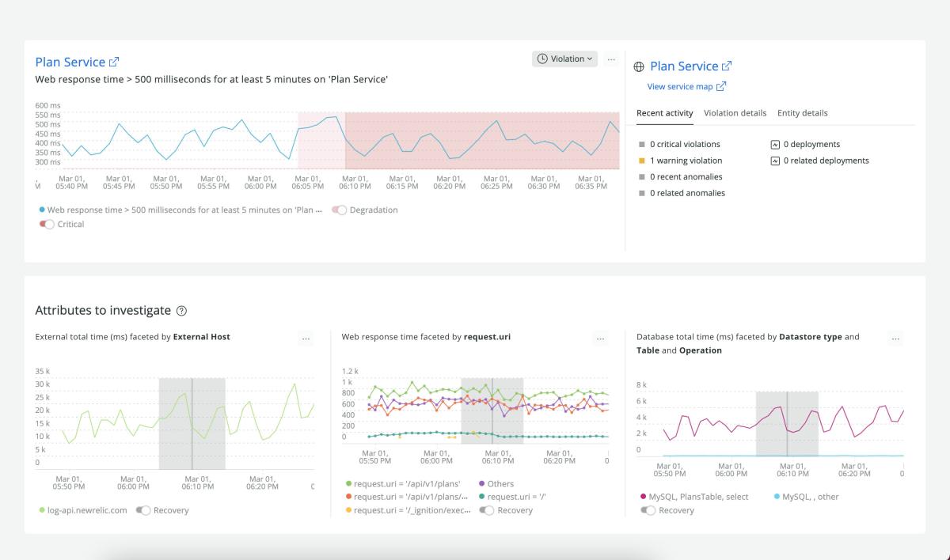
Task: Click gray shaded region in Database chart
Action: click(x=787, y=423)
